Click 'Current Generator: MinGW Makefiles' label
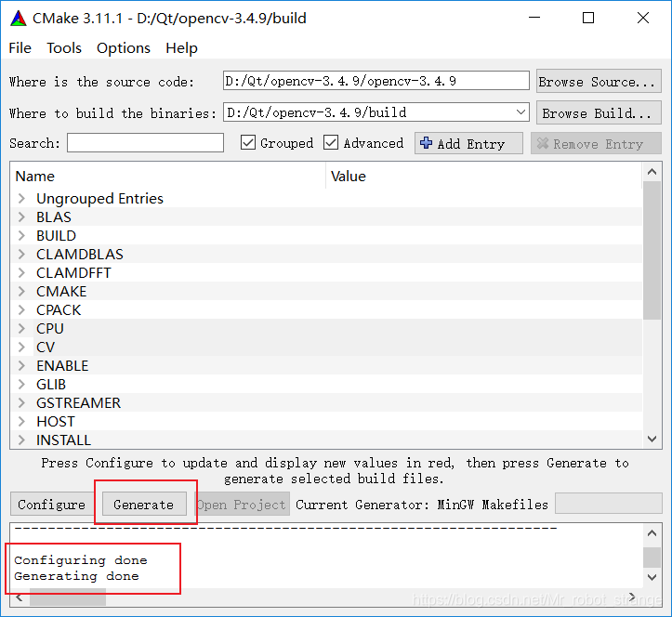This screenshot has width=672, height=617. 422,505
